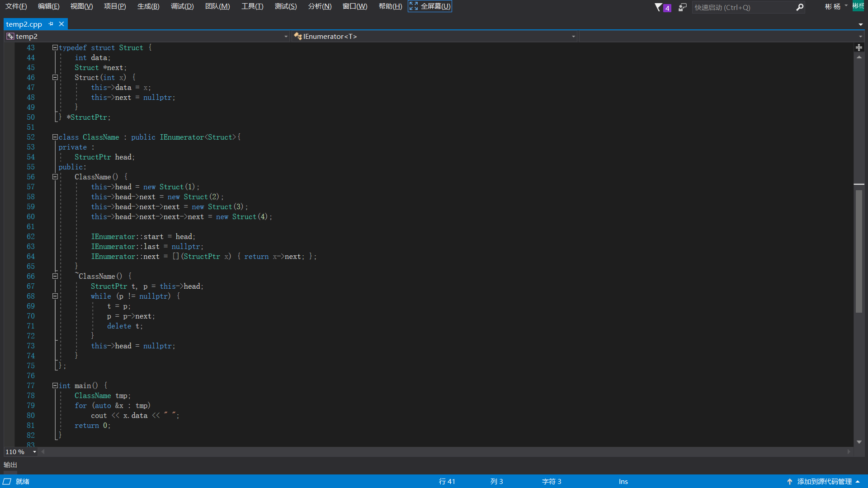Click the 'IEnumerator::last = nullptr;' line
The height and width of the screenshot is (488, 868).
point(147,246)
